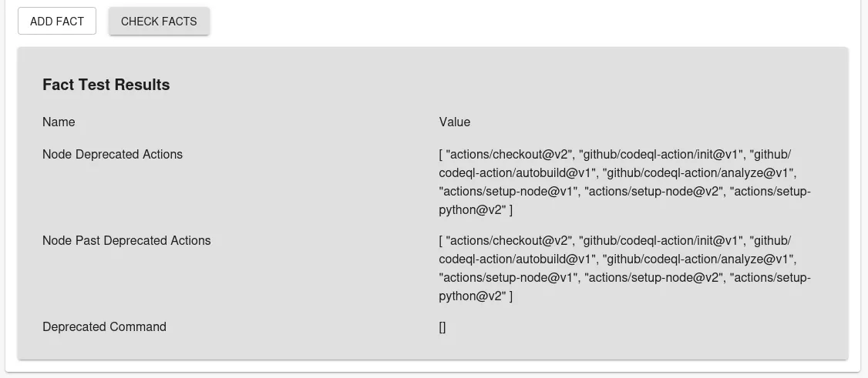Viewport: 868px width, 378px height.
Task: Select the Node Deprecated Actions row name
Action: [113, 154]
